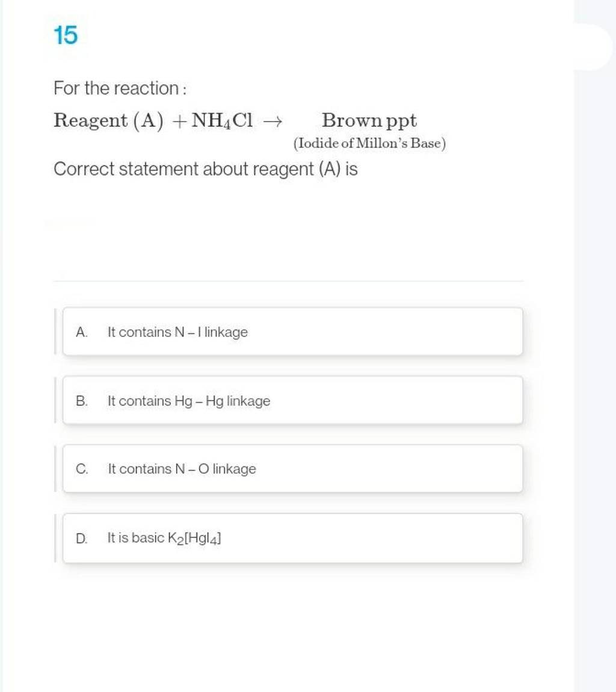Click the "D." option letter label
The width and height of the screenshot is (616, 692).
[x=83, y=539]
